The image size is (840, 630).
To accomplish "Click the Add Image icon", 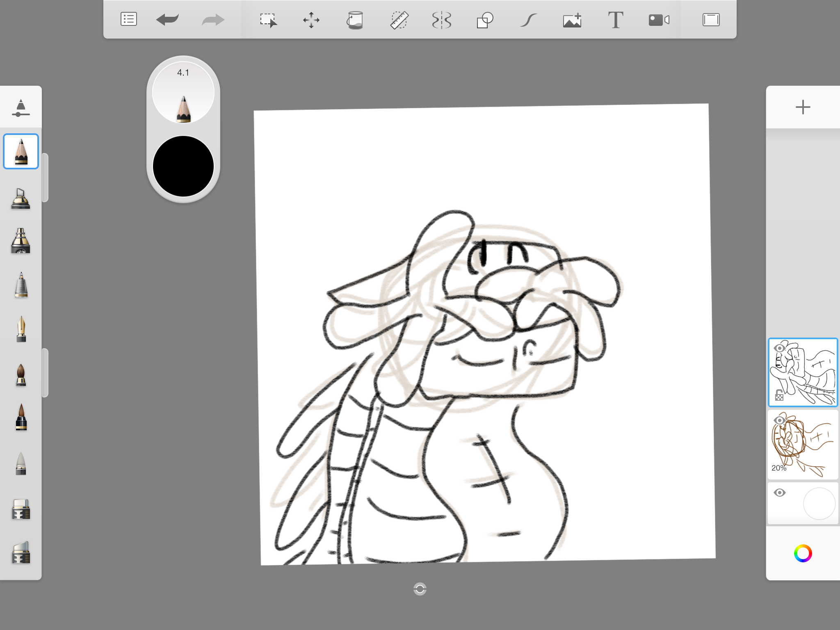I will coord(572,20).
